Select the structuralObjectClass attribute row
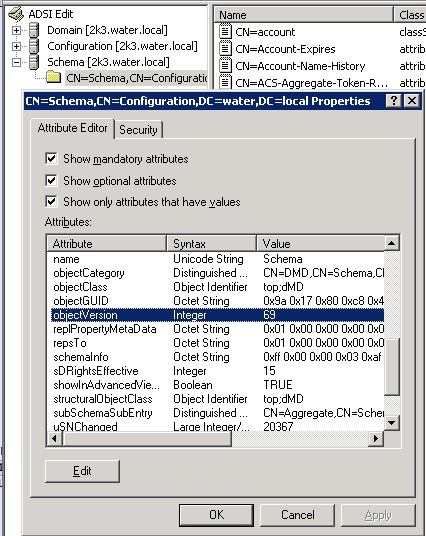 pyautogui.click(x=217, y=399)
